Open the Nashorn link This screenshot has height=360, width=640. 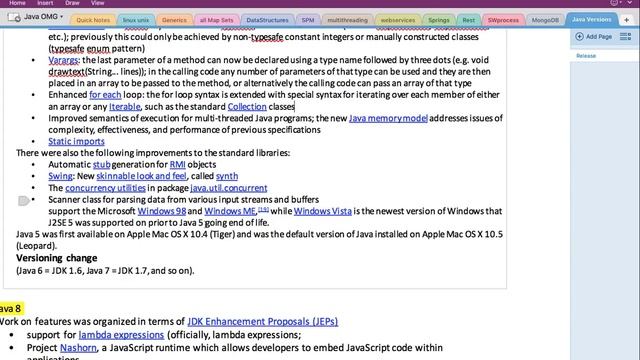click(x=78, y=348)
